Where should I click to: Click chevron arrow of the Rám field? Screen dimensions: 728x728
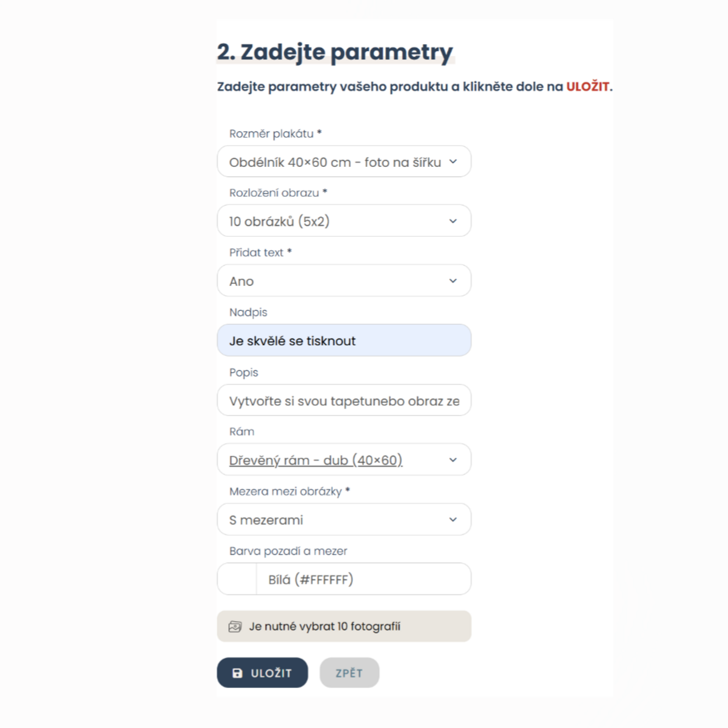pyautogui.click(x=453, y=460)
